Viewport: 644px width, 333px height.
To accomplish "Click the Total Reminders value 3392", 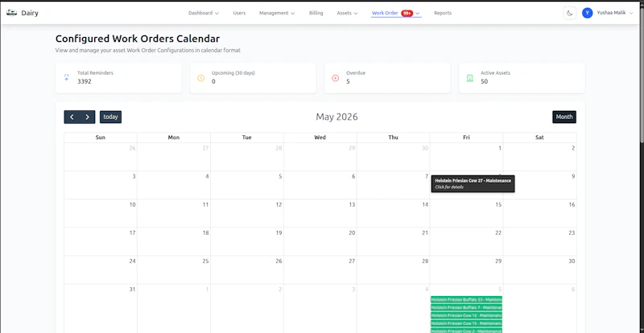I will 85,81.
